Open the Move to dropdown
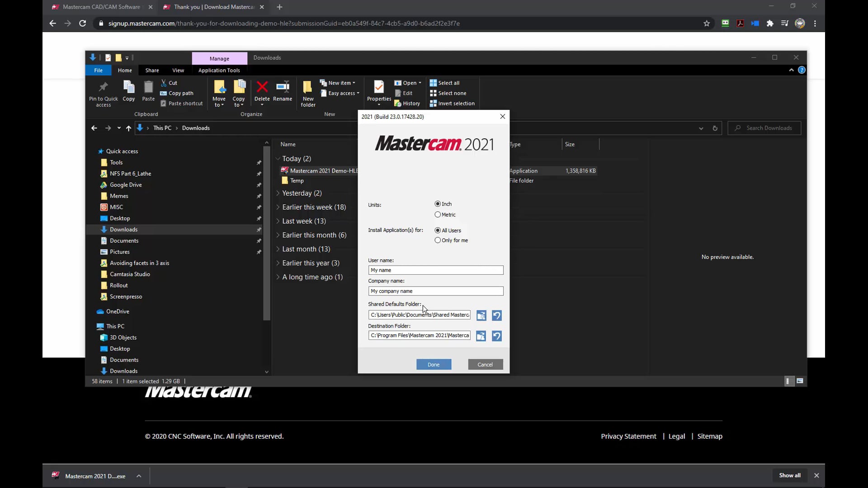 [219, 94]
